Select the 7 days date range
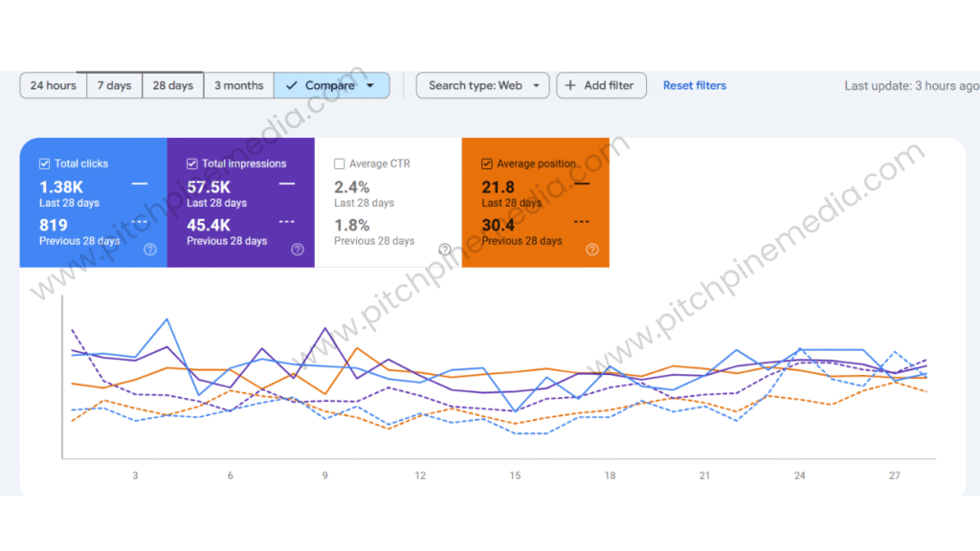This screenshot has width=980, height=551. (115, 85)
